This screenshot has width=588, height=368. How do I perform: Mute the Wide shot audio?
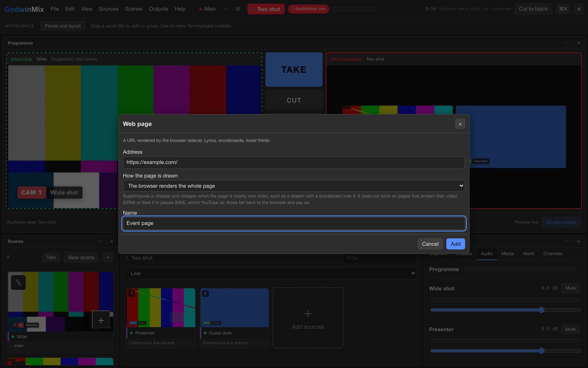click(570, 288)
